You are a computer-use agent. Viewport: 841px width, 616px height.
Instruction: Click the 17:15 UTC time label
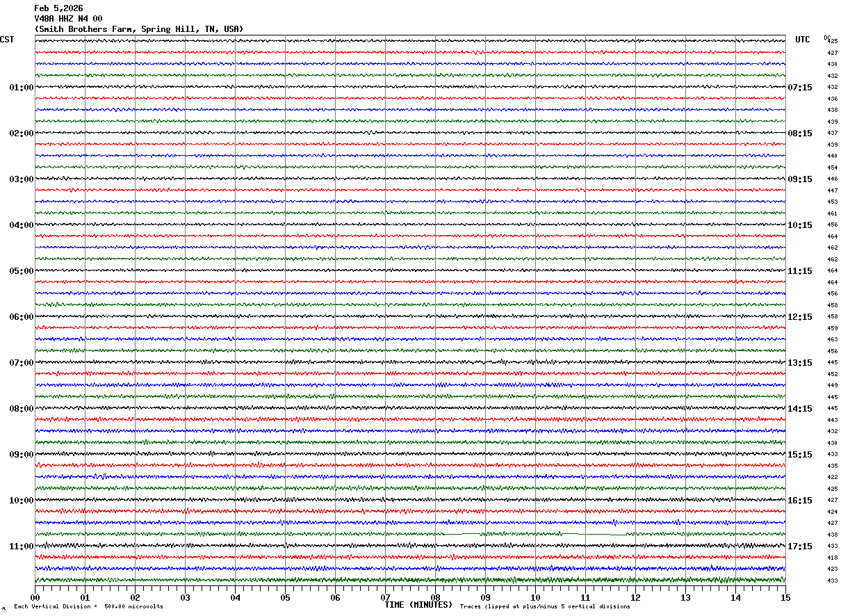pyautogui.click(x=800, y=546)
